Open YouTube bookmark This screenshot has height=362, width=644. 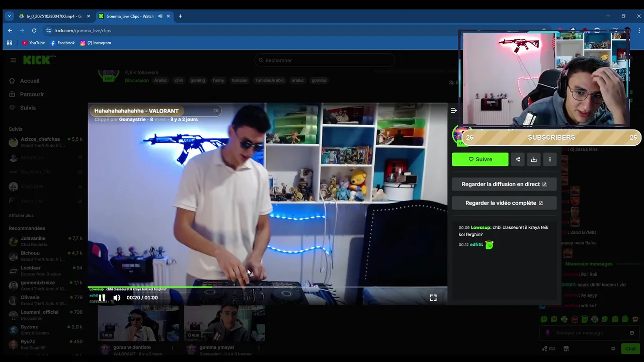coord(34,43)
